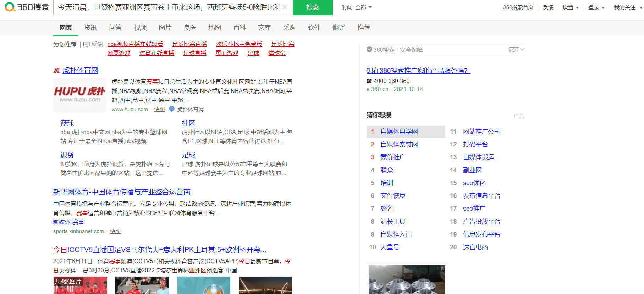Select the 网页 tab
Image resolution: width=644 pixels, height=294 pixels.
(66, 28)
